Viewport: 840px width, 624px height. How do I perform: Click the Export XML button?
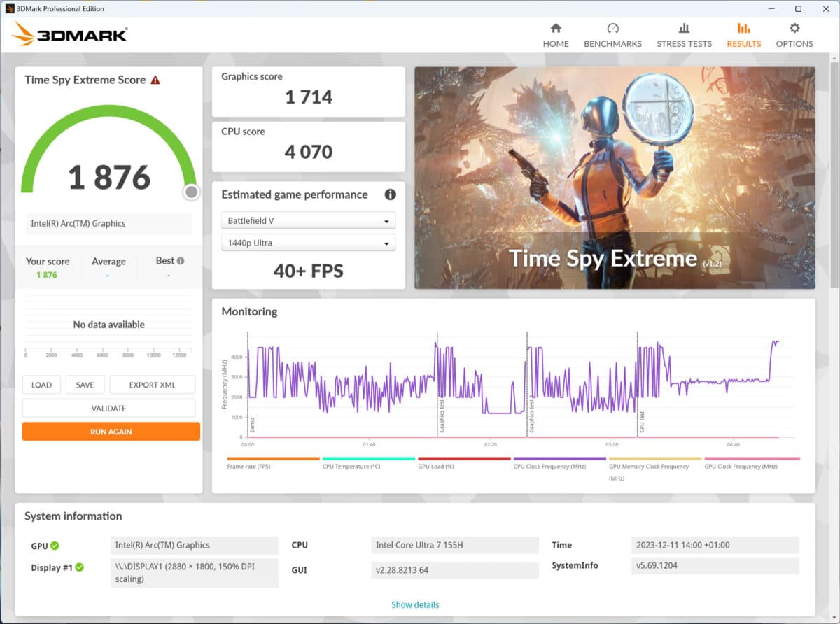pos(152,385)
